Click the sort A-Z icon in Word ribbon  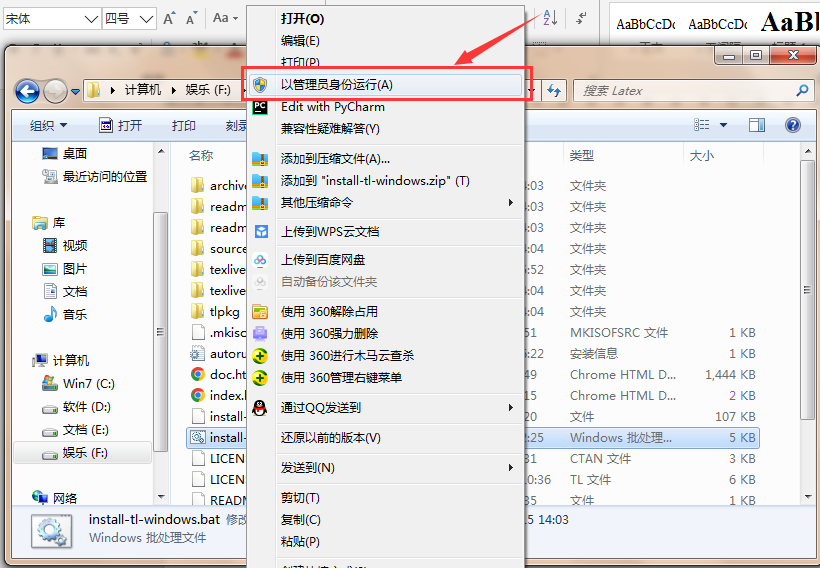[551, 18]
